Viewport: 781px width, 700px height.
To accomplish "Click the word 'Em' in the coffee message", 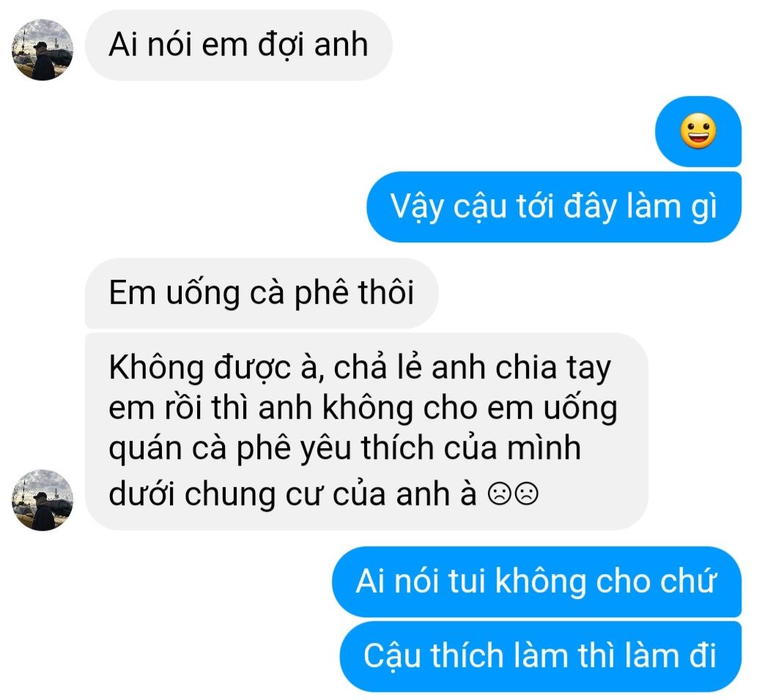I will click(132, 292).
